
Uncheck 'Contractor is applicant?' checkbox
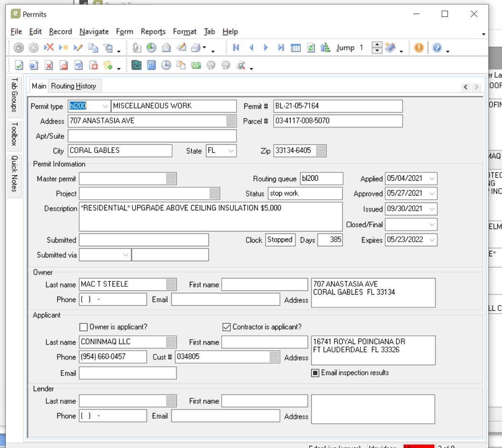[226, 327]
